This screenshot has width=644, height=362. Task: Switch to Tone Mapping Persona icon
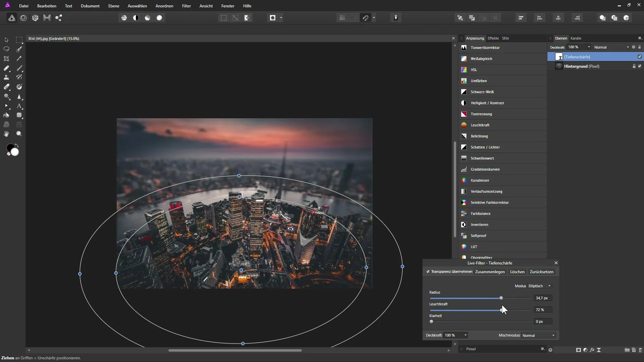pos(47,18)
